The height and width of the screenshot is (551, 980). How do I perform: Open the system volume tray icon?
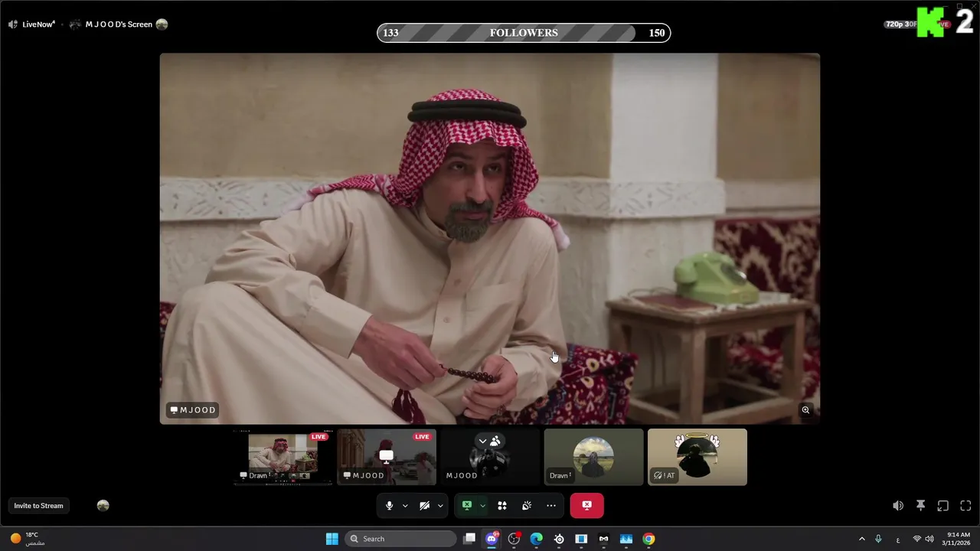[929, 539]
